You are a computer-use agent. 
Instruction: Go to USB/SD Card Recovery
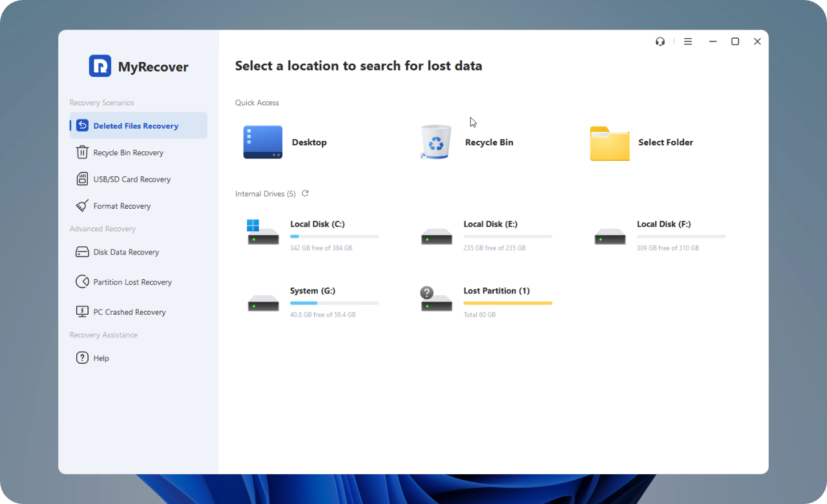coord(132,179)
